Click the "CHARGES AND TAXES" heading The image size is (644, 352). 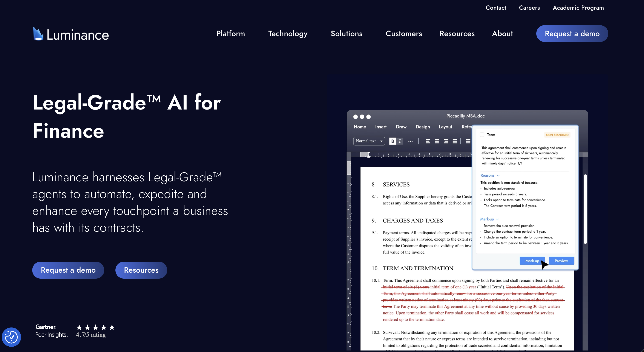click(413, 221)
